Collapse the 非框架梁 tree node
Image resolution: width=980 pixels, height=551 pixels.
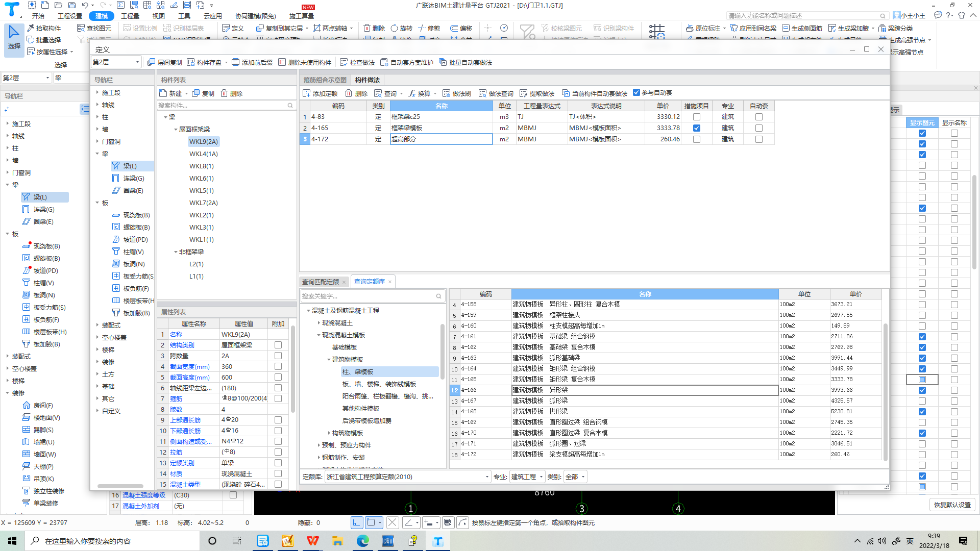(x=176, y=252)
